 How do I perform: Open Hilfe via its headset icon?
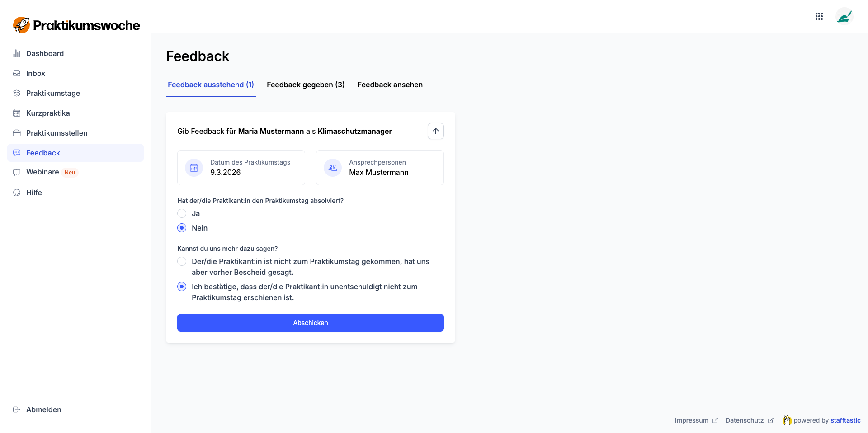tap(17, 193)
